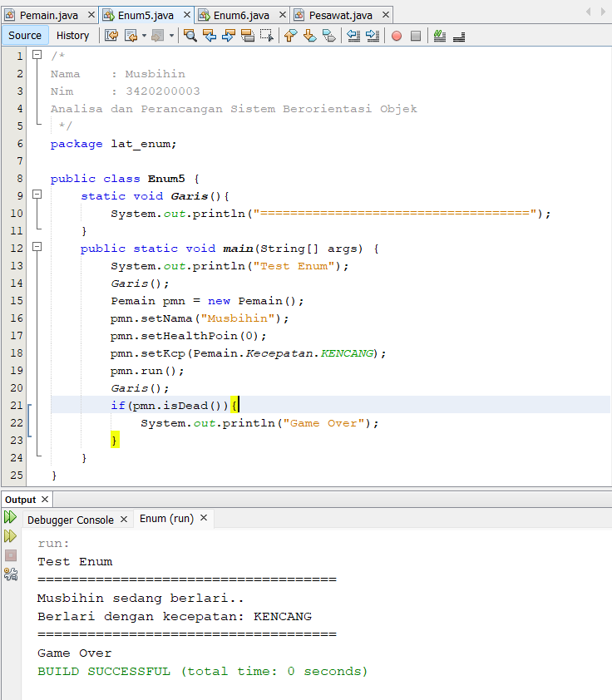Open the Enum6.java tab
612x700 pixels.
click(241, 15)
